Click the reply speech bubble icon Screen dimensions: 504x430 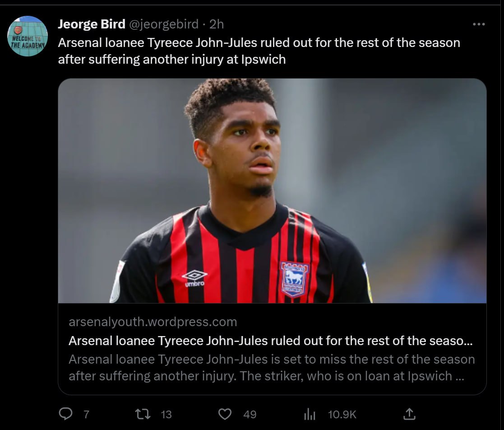66,414
